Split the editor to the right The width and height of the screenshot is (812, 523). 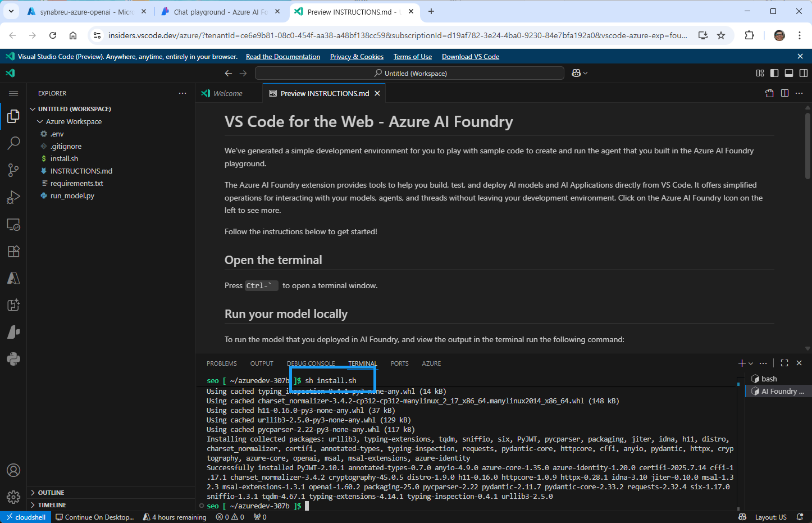pyautogui.click(x=784, y=93)
